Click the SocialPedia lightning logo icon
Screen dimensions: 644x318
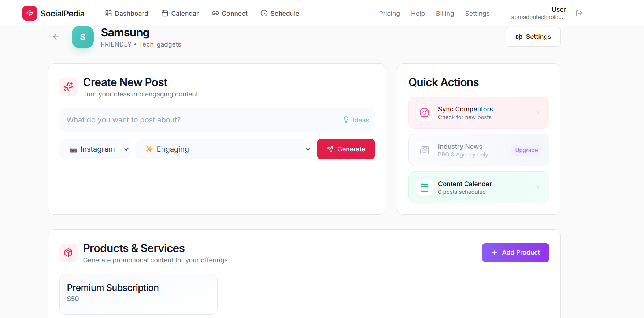30,13
